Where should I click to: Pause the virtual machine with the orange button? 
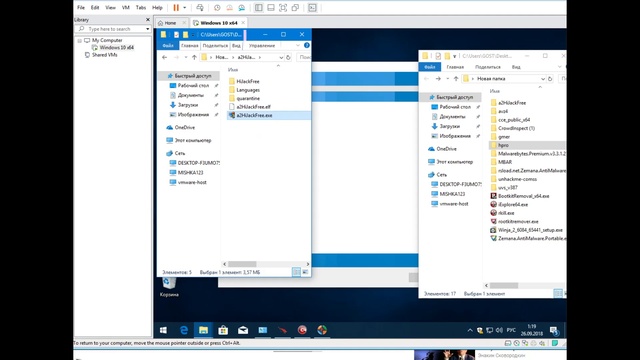176,7
